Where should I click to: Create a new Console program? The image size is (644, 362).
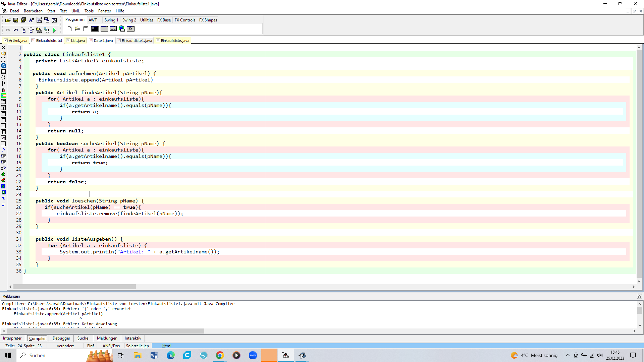[95, 29]
